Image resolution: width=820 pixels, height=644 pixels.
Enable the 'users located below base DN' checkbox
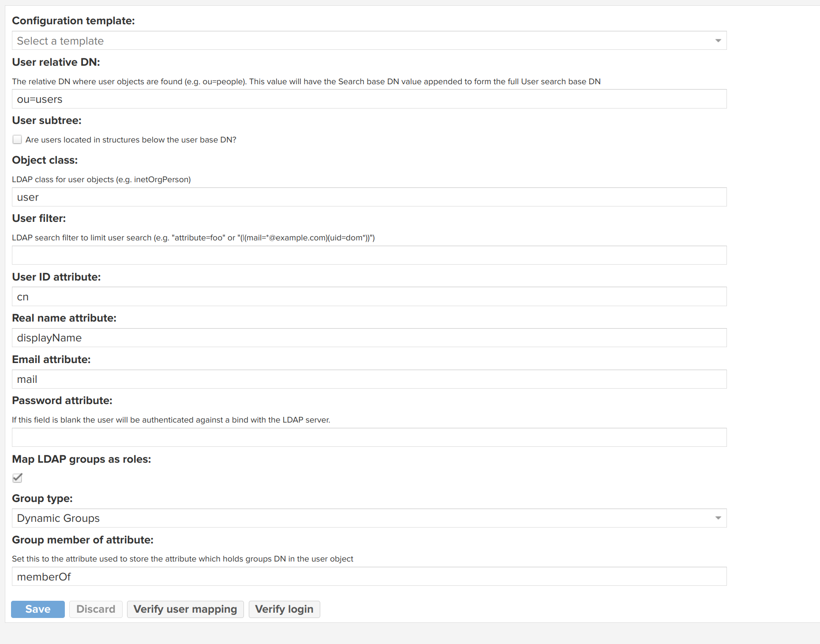coord(17,139)
